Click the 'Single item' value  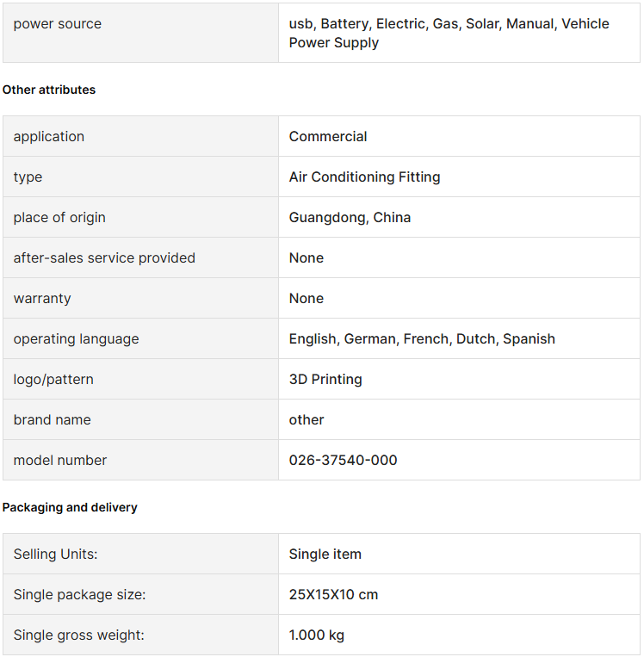[x=325, y=554]
